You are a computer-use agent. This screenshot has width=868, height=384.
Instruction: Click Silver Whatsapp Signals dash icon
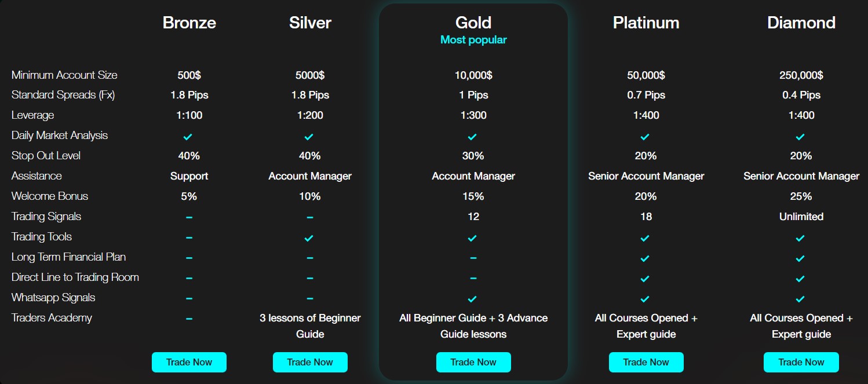pos(310,298)
